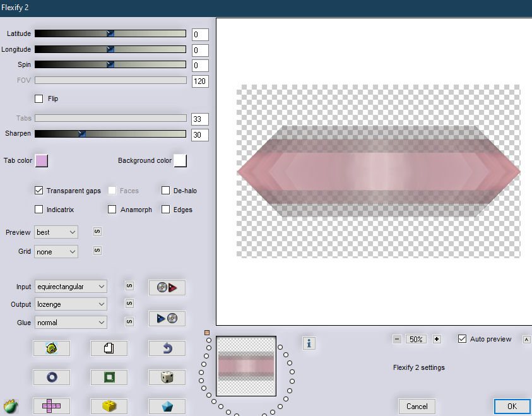
Task: Click the Spin value field
Action: point(200,66)
